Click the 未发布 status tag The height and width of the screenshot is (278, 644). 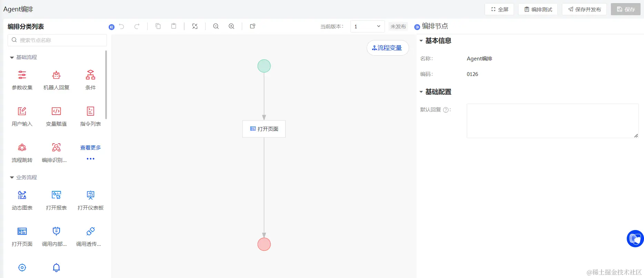click(x=398, y=27)
